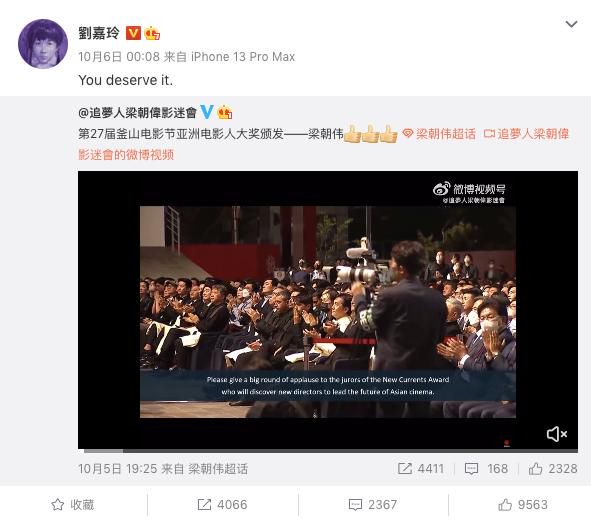This screenshot has width=591, height=522.
Task: Click the orange V verification badge beside 劉嘉玲
Action: [133, 33]
